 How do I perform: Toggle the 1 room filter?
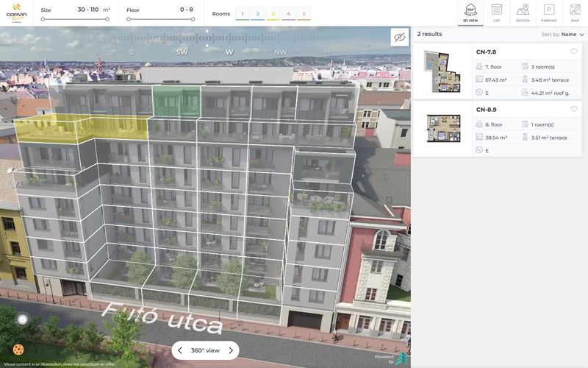tap(243, 14)
